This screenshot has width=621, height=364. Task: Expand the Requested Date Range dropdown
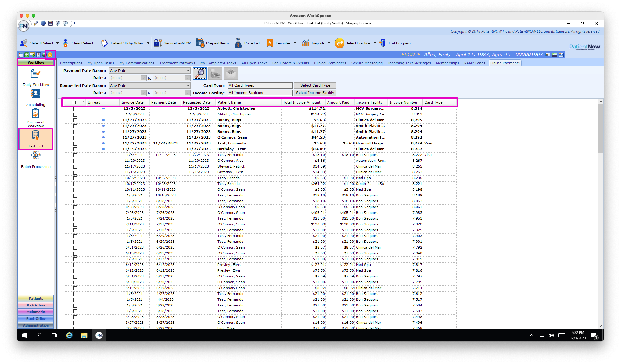pyautogui.click(x=188, y=86)
